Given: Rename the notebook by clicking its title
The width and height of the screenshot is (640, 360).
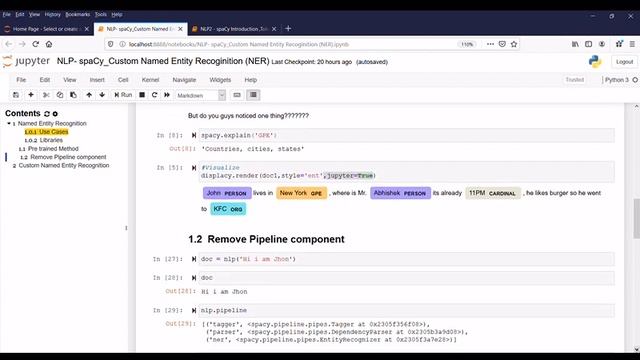Looking at the screenshot, I should (163, 61).
